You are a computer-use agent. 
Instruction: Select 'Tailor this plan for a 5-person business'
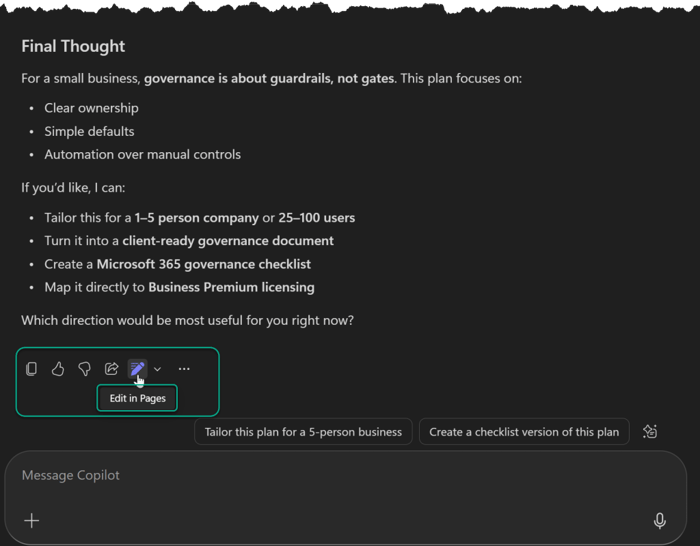click(x=303, y=432)
